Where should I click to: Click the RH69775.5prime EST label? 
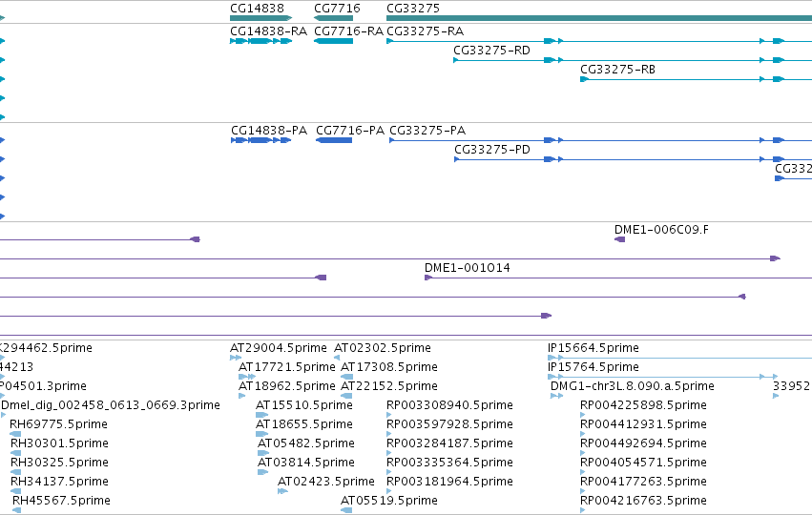(x=58, y=424)
